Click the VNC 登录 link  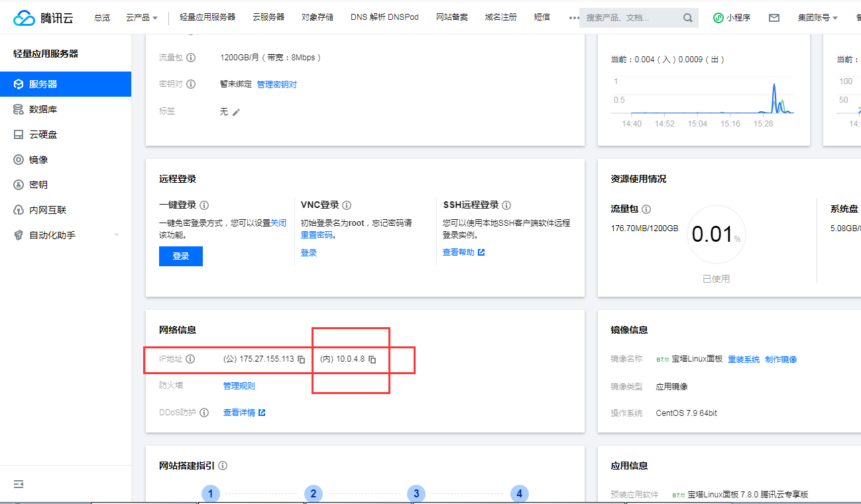coord(309,252)
